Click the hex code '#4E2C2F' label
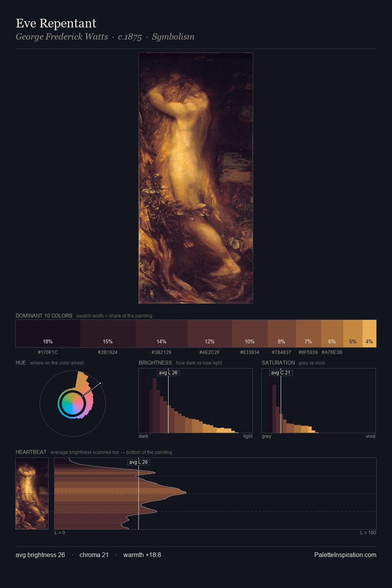Screen dimensions: 392x588 click(x=210, y=352)
